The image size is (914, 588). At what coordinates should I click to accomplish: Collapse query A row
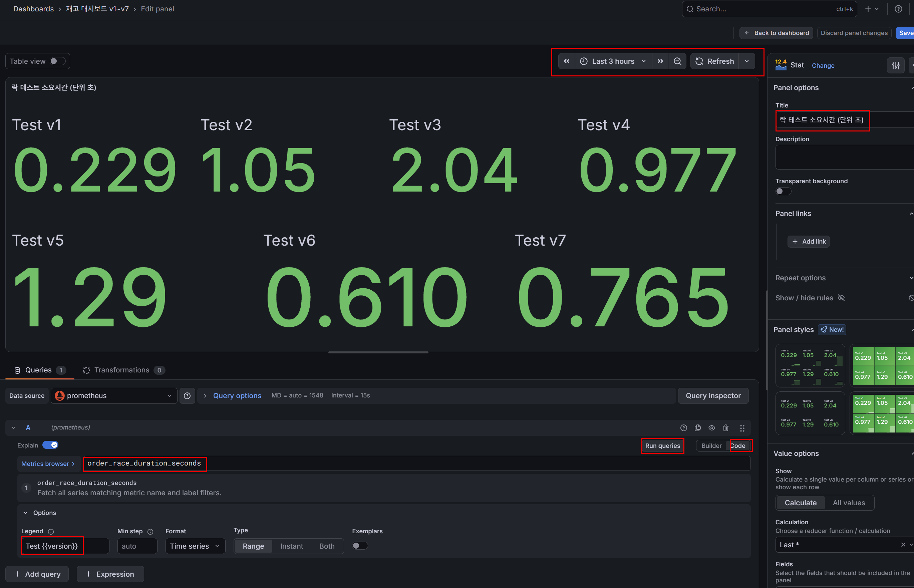pyautogui.click(x=13, y=427)
